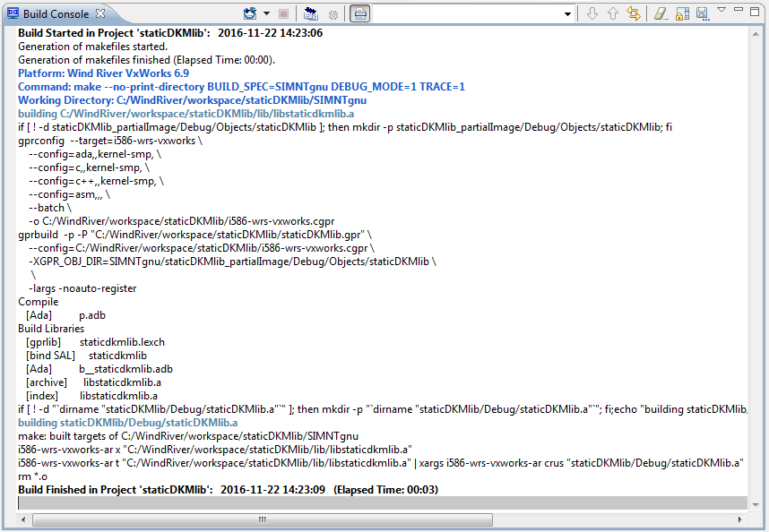Open the view menu triangle

pyautogui.click(x=721, y=9)
